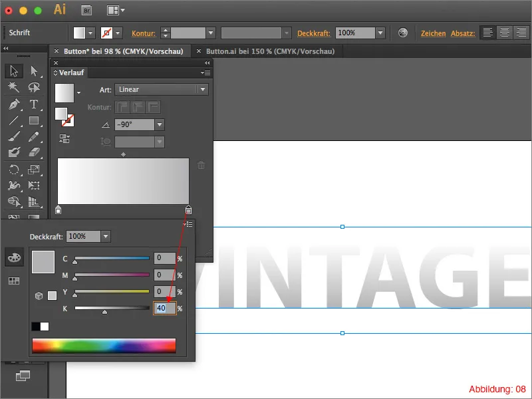Image resolution: width=532 pixels, height=399 pixels.
Task: Select the Scale tool
Action: click(34, 170)
